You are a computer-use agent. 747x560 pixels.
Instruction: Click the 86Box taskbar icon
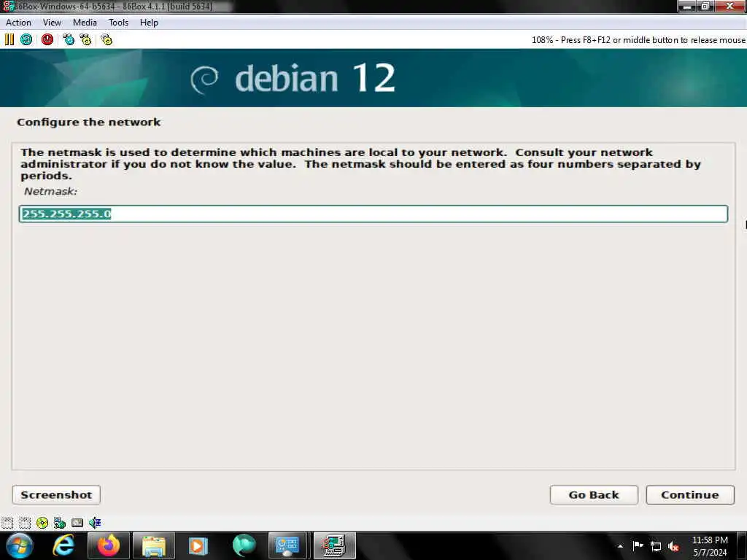click(334, 545)
